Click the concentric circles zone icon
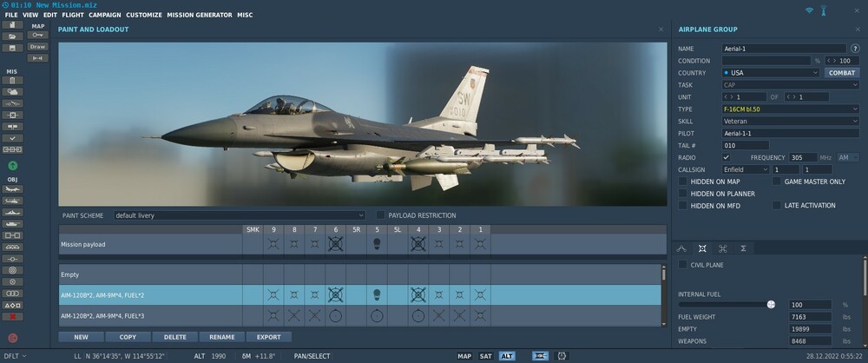This screenshot has width=868, height=363. 13,270
